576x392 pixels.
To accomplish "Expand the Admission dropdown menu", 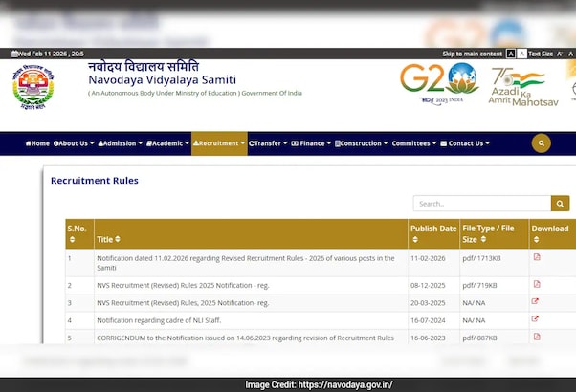I will tap(121, 143).
